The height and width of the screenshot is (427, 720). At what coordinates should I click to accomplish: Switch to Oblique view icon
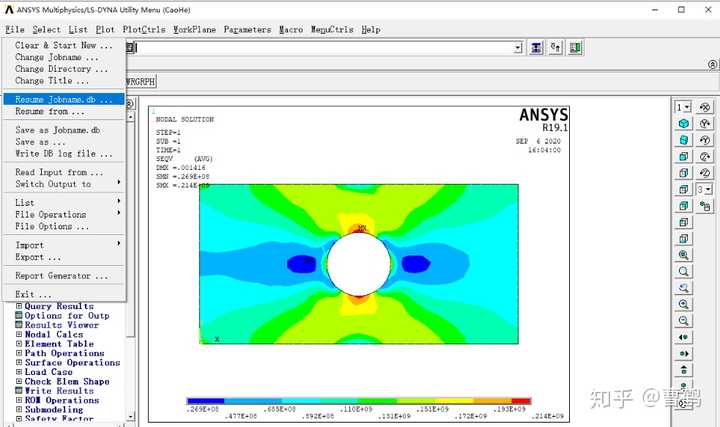(683, 140)
